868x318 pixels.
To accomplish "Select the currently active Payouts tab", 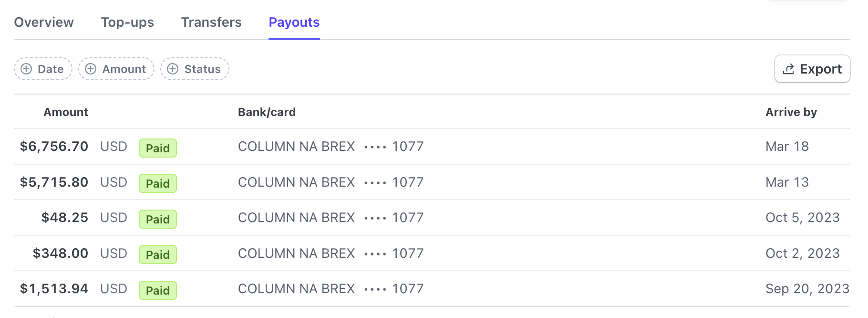I will coord(294,22).
